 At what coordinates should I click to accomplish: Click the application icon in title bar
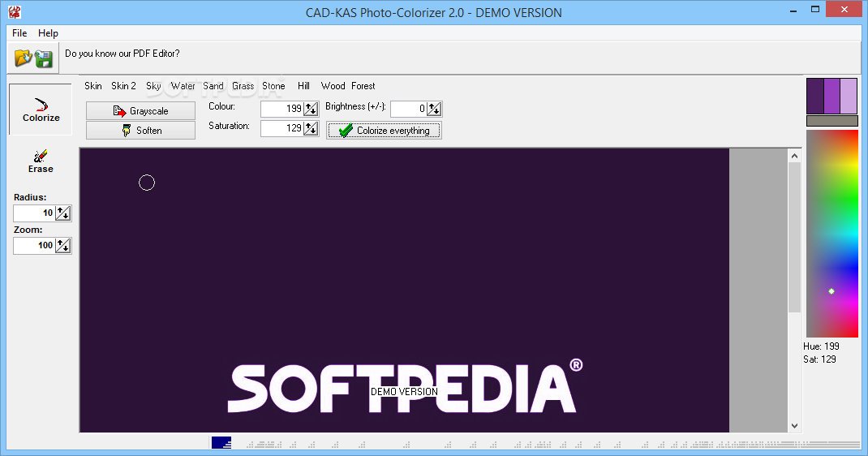pyautogui.click(x=15, y=11)
